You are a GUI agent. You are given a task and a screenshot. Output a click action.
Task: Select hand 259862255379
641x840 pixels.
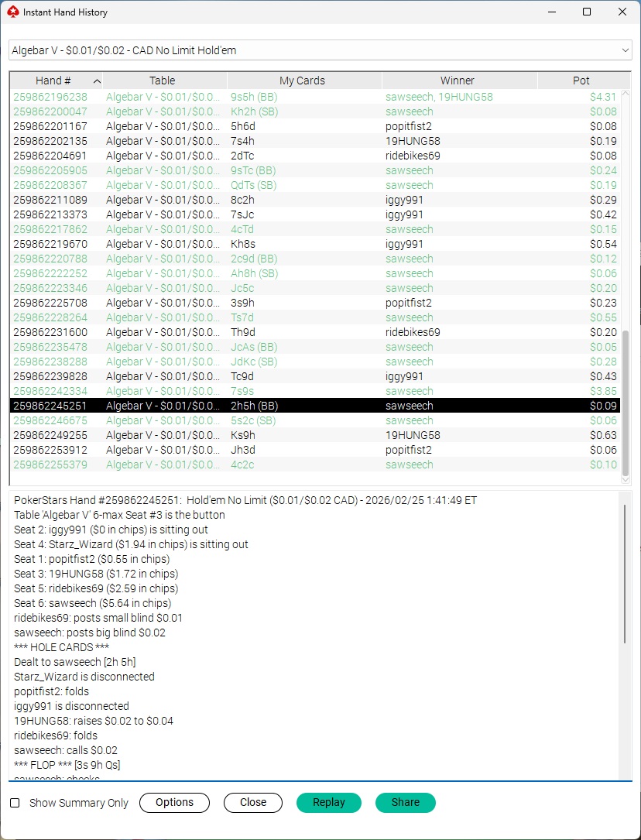[315, 465]
